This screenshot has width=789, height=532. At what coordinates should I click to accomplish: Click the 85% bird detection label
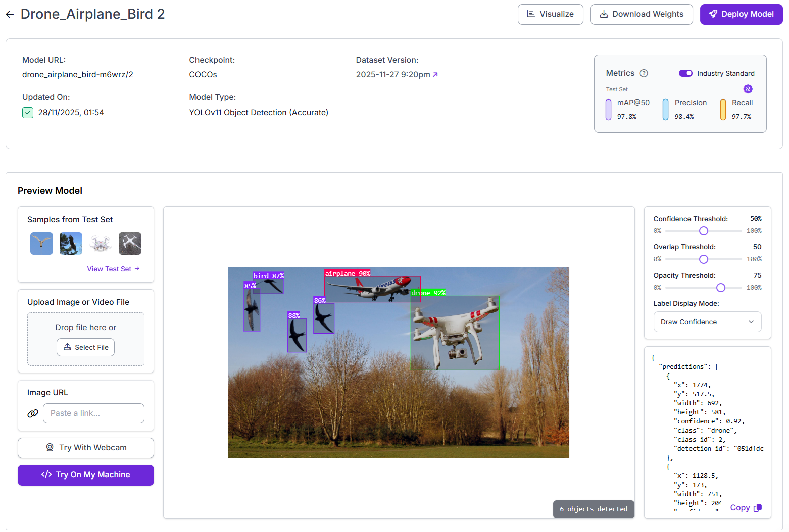tap(250, 286)
